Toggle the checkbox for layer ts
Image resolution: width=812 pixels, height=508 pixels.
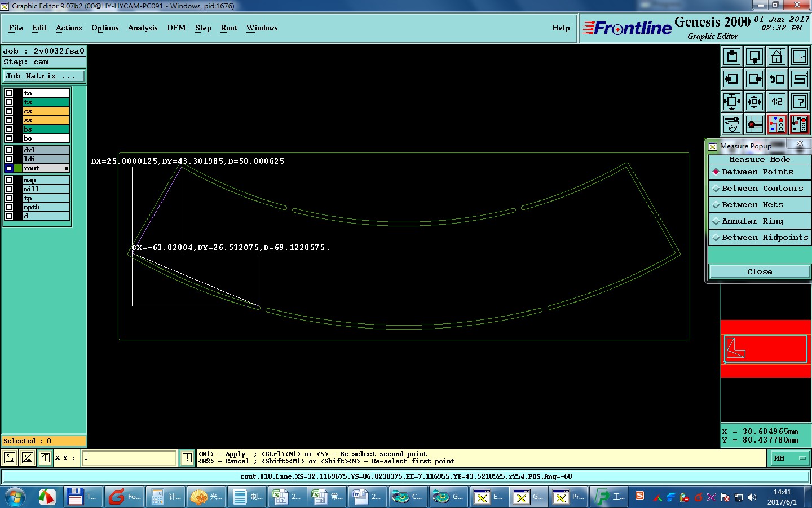9,102
